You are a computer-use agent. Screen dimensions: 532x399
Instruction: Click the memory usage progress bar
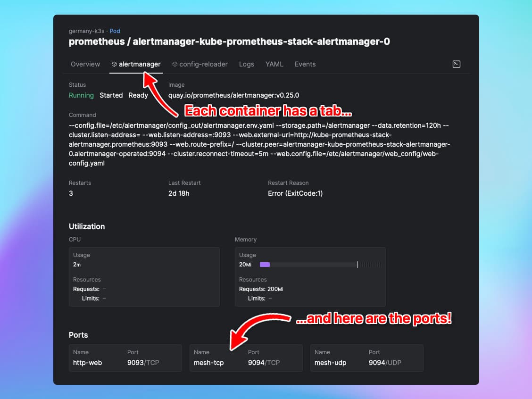pyautogui.click(x=320, y=265)
